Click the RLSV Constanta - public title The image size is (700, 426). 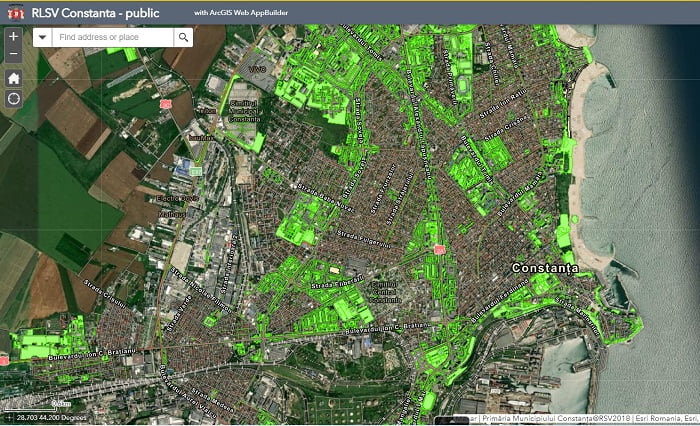click(95, 13)
